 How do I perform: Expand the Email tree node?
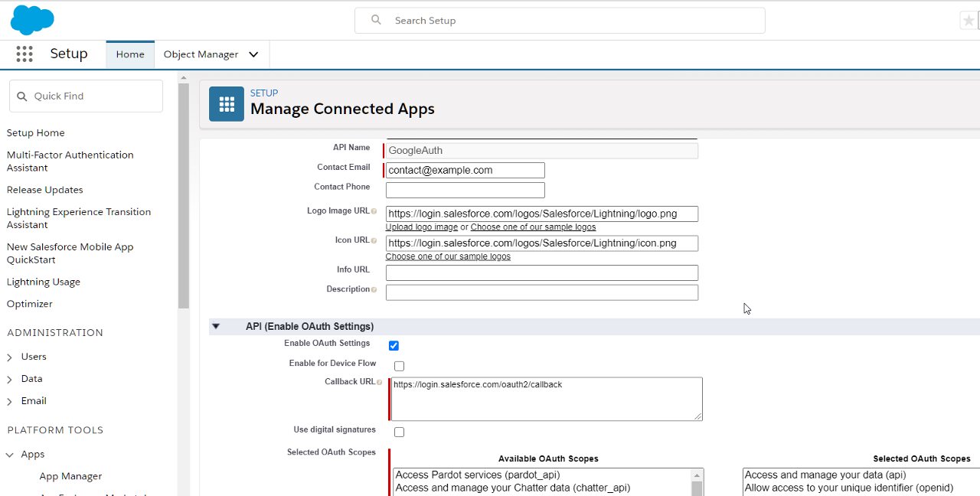[x=10, y=402]
